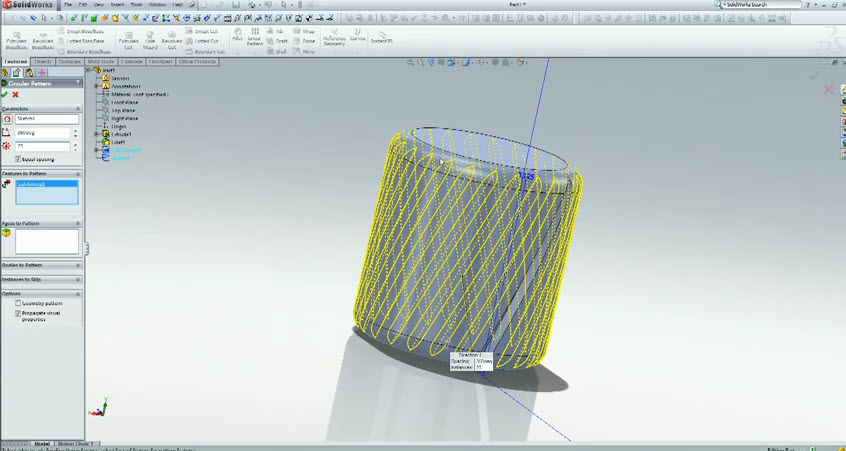Collapse the Faces to Pattern section
Viewport: 846px width, 451px height.
point(78,223)
